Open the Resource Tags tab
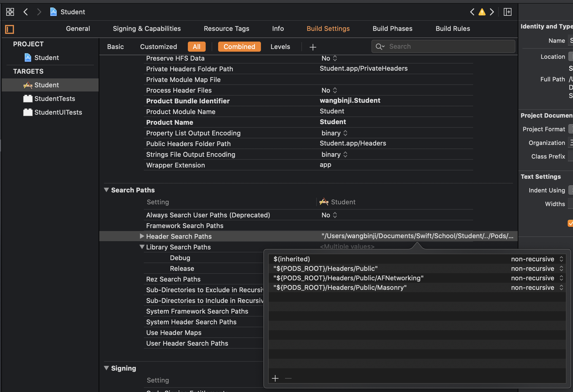The image size is (573, 392). [226, 29]
